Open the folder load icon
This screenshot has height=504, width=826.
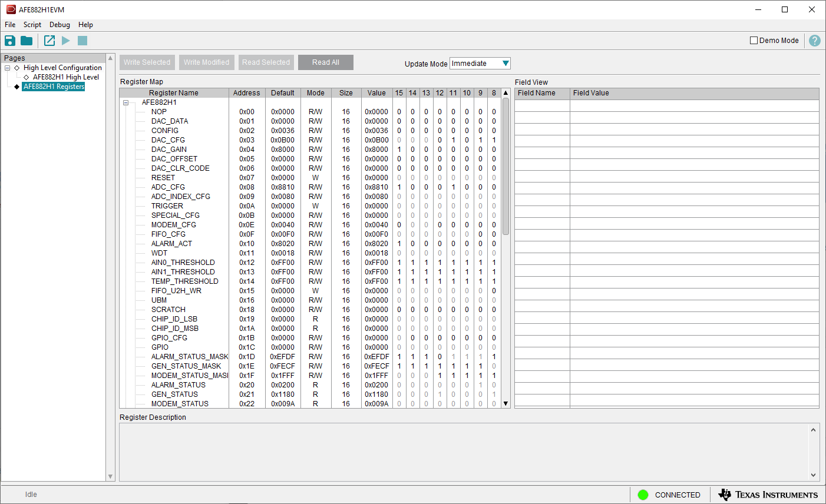pyautogui.click(x=27, y=41)
